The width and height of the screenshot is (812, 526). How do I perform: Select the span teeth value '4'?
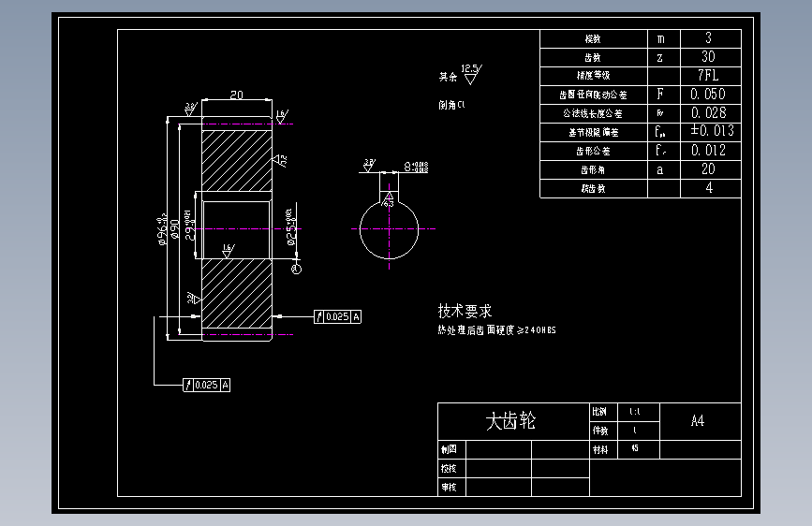click(x=709, y=187)
